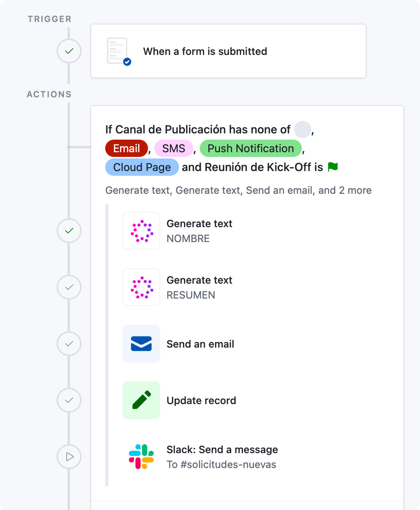Toggle the Update record step checkmark
420x510 pixels.
tap(69, 400)
